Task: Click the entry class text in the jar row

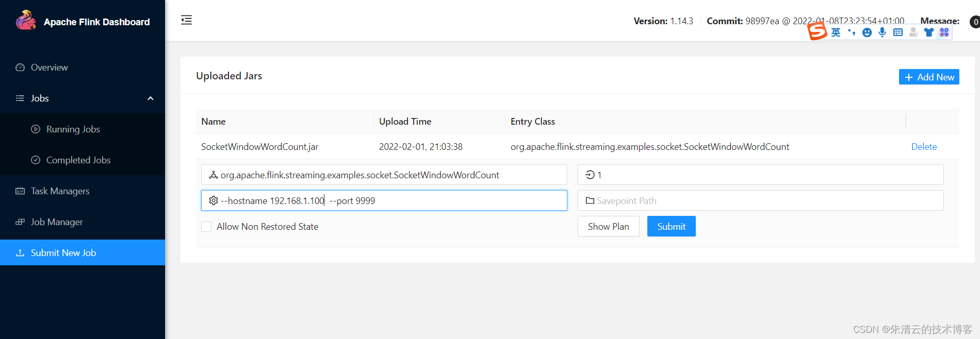Action: [x=650, y=147]
